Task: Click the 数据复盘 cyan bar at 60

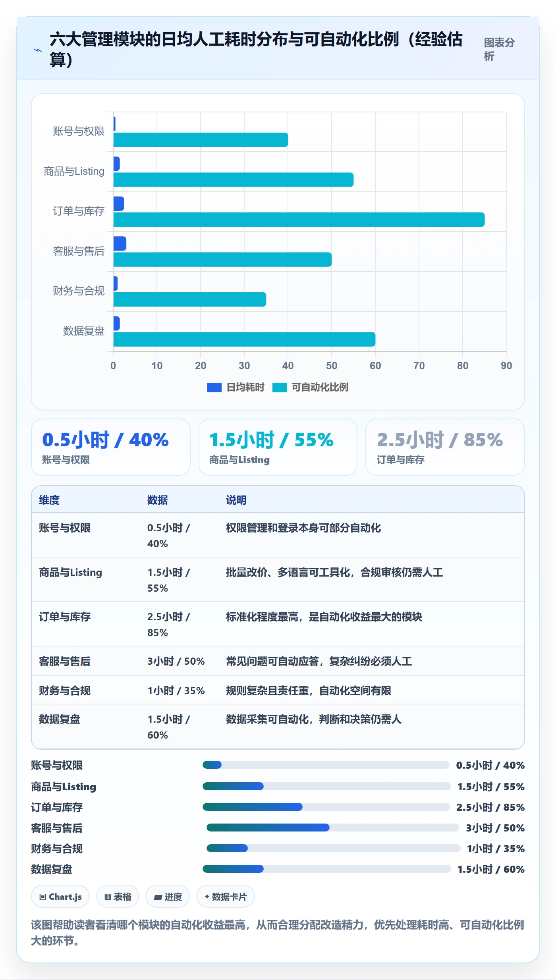Action: click(244, 340)
